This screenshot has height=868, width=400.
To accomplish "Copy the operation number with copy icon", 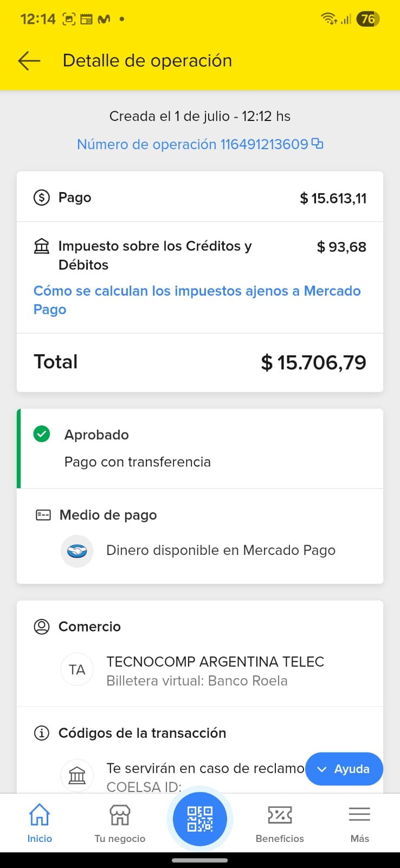I will click(318, 144).
